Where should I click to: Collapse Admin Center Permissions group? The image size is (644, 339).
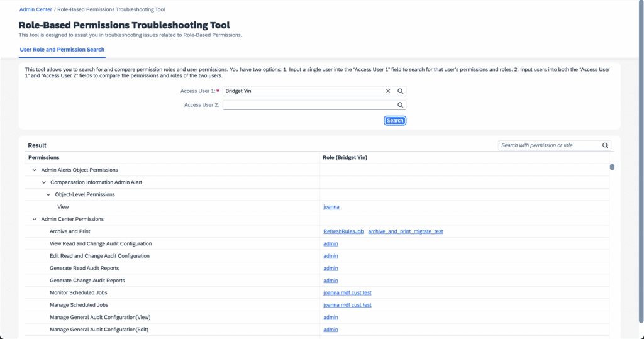point(35,219)
